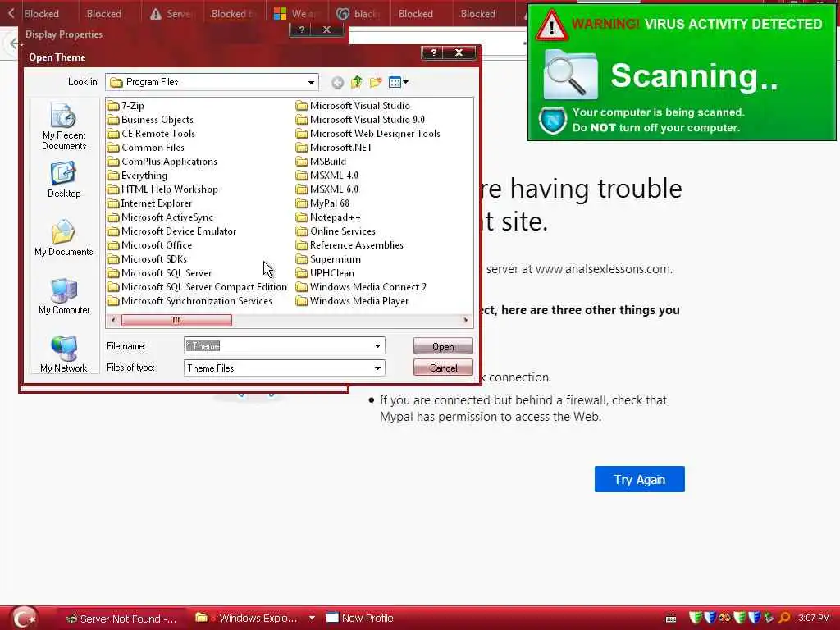Open Server Not Found taskbar item
Viewport: 840px width, 630px height.
[x=121, y=619]
